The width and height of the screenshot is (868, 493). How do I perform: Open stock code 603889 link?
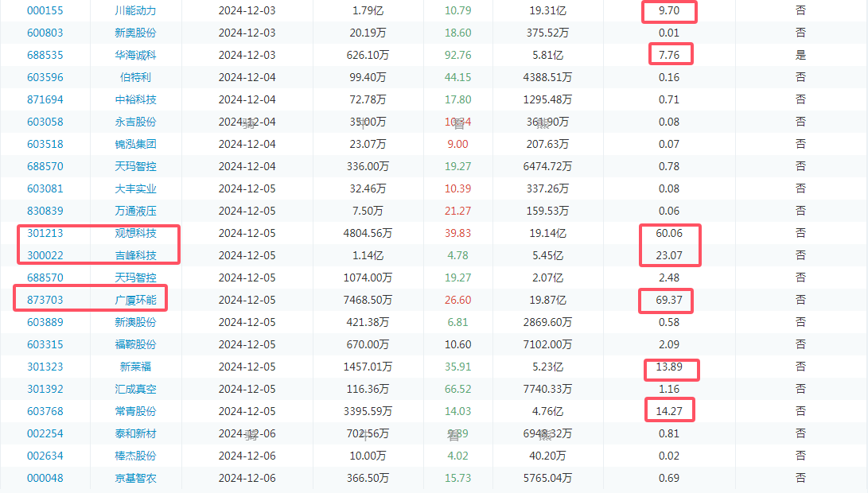point(45,322)
